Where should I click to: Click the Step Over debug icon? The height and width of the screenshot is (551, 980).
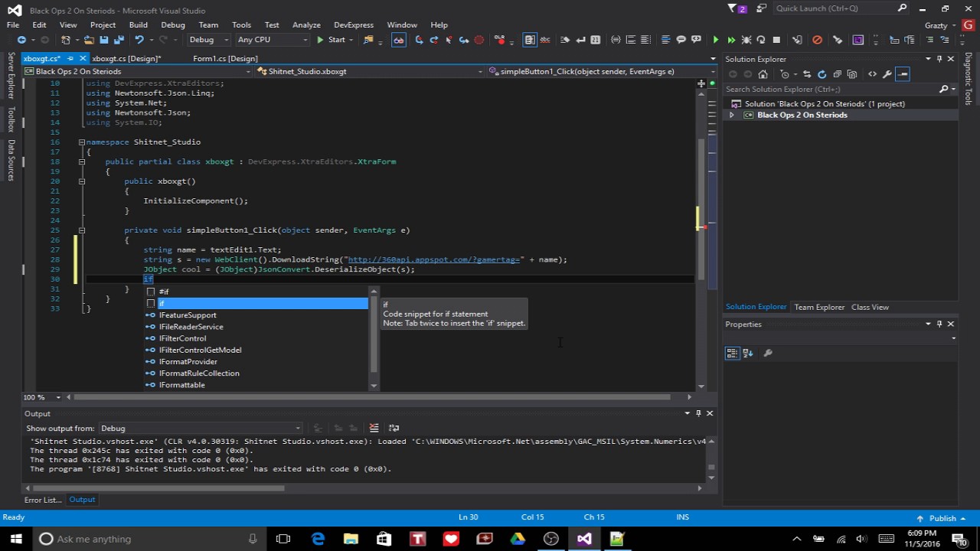point(434,40)
